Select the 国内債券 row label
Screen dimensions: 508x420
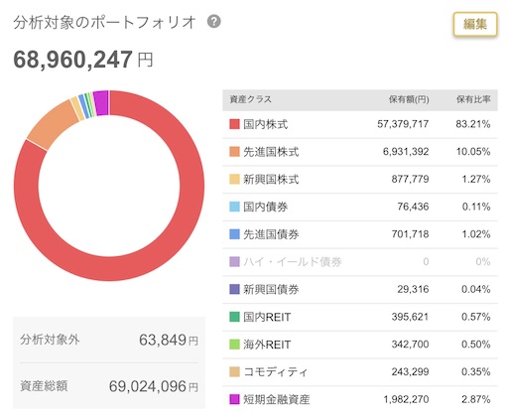coord(266,207)
